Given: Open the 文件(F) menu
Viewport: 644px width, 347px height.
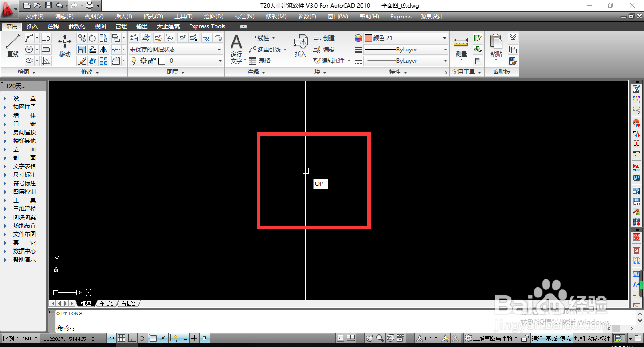Looking at the screenshot, I should pyautogui.click(x=35, y=17).
